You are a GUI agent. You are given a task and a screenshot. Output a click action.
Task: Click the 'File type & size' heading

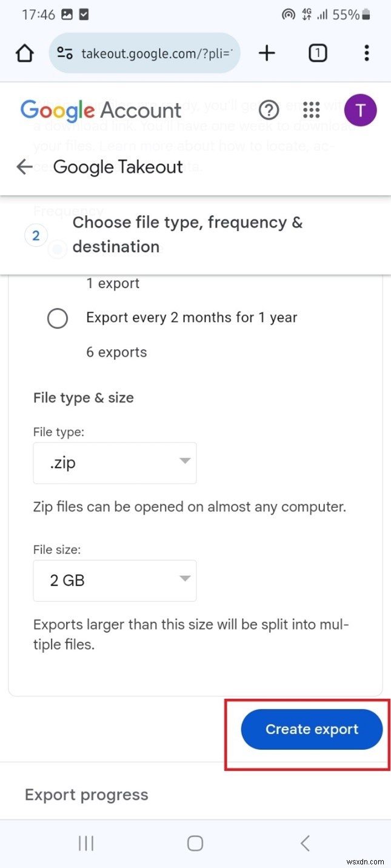click(x=84, y=398)
